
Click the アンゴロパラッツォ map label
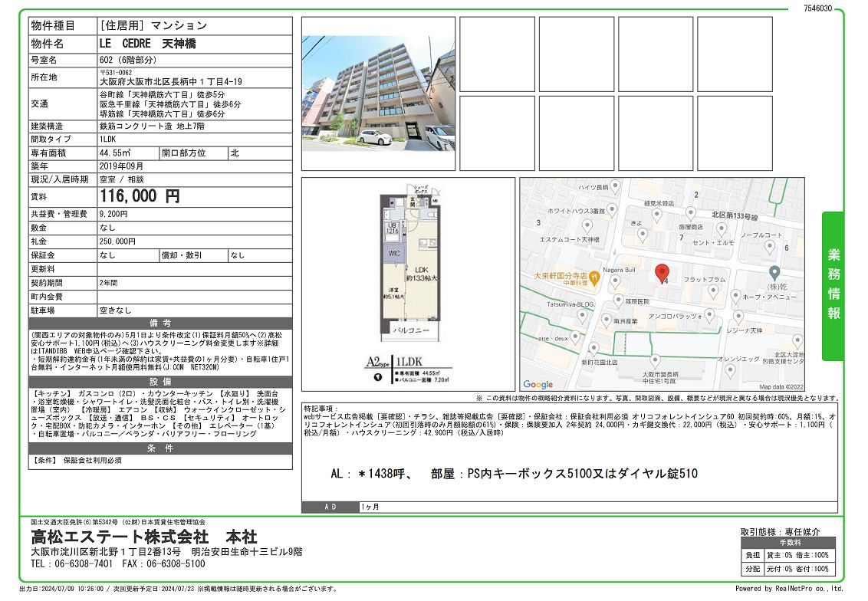pyautogui.click(x=675, y=316)
